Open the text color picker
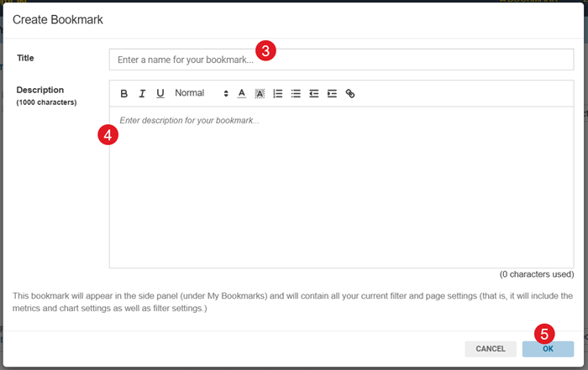The height and width of the screenshot is (370, 588). coord(241,93)
